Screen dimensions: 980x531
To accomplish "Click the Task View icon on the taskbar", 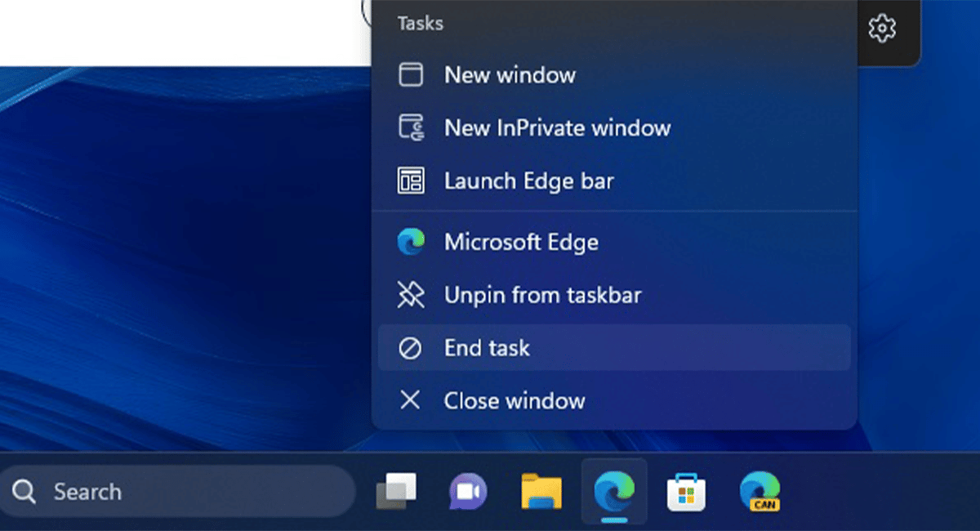I will coord(396,491).
